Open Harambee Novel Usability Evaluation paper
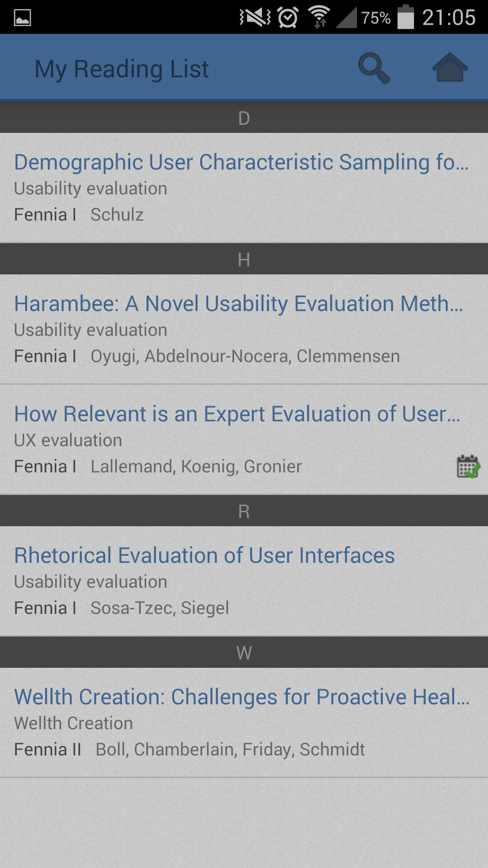 click(238, 304)
